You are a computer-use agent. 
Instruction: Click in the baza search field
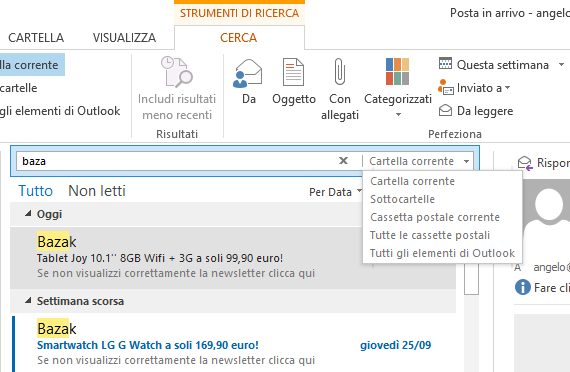click(x=178, y=161)
